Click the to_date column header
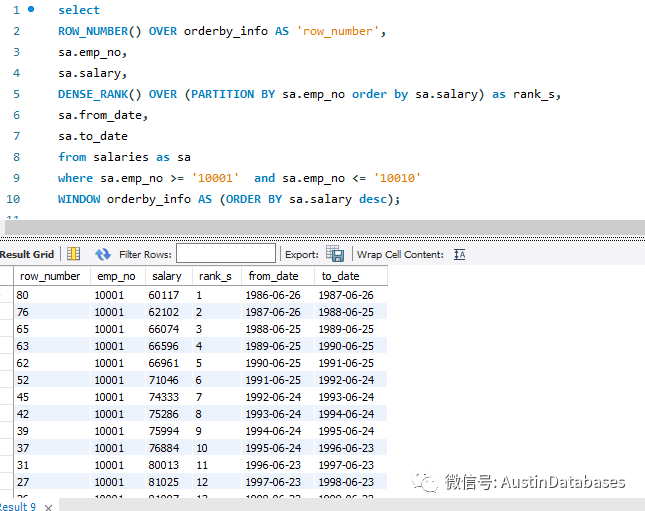 [340, 276]
